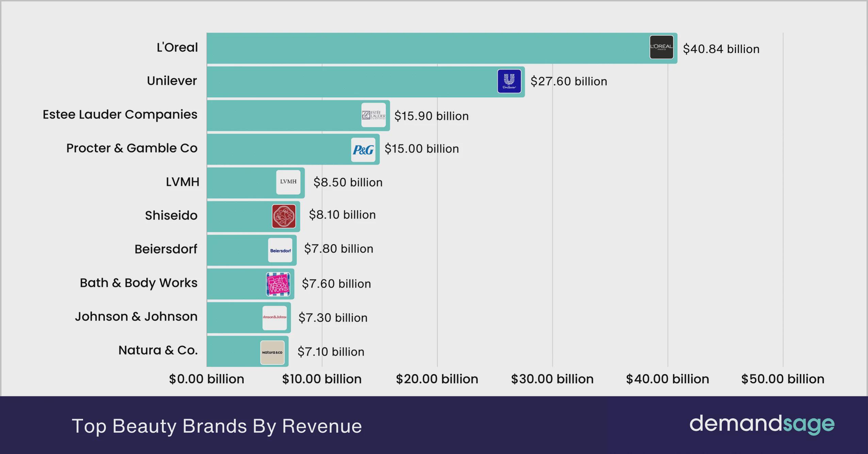Select the Beiersdorf axis label

[166, 249]
